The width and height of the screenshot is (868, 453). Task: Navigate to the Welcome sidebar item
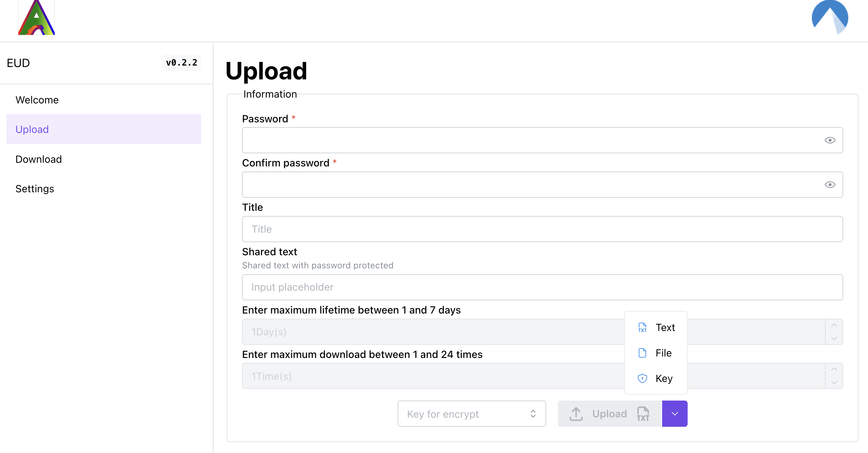pyautogui.click(x=37, y=100)
